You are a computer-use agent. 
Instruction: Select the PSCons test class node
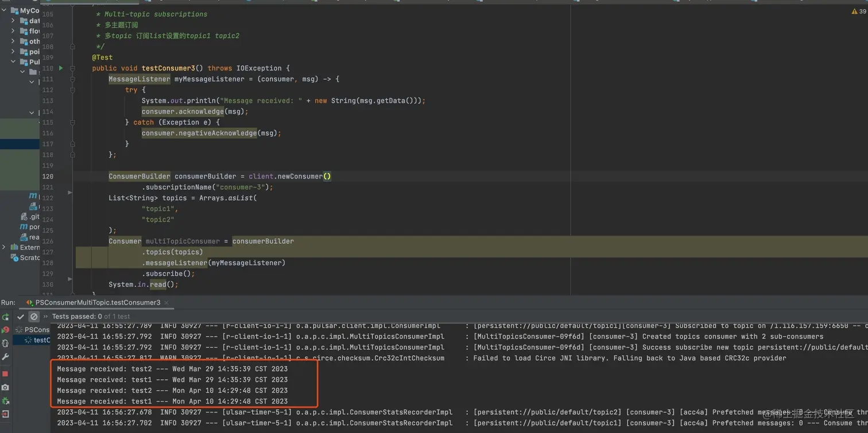click(x=33, y=330)
